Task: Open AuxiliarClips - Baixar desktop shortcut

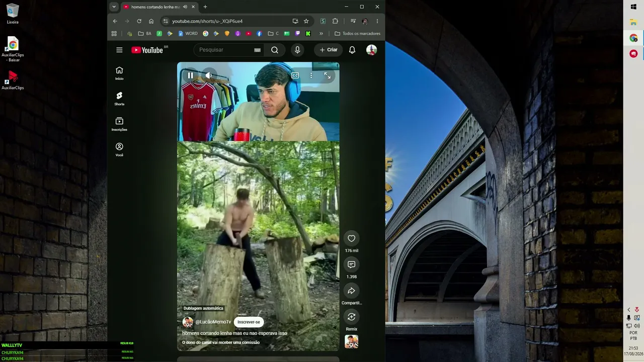Action: coord(13,49)
